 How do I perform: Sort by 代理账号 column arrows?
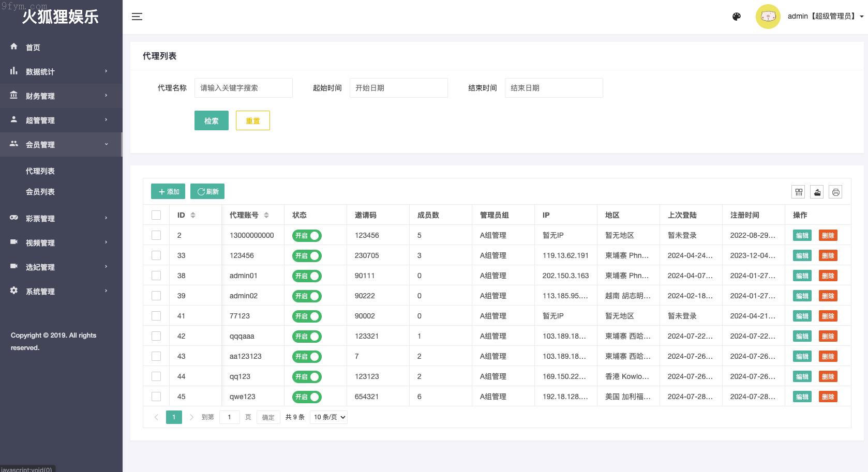point(266,215)
